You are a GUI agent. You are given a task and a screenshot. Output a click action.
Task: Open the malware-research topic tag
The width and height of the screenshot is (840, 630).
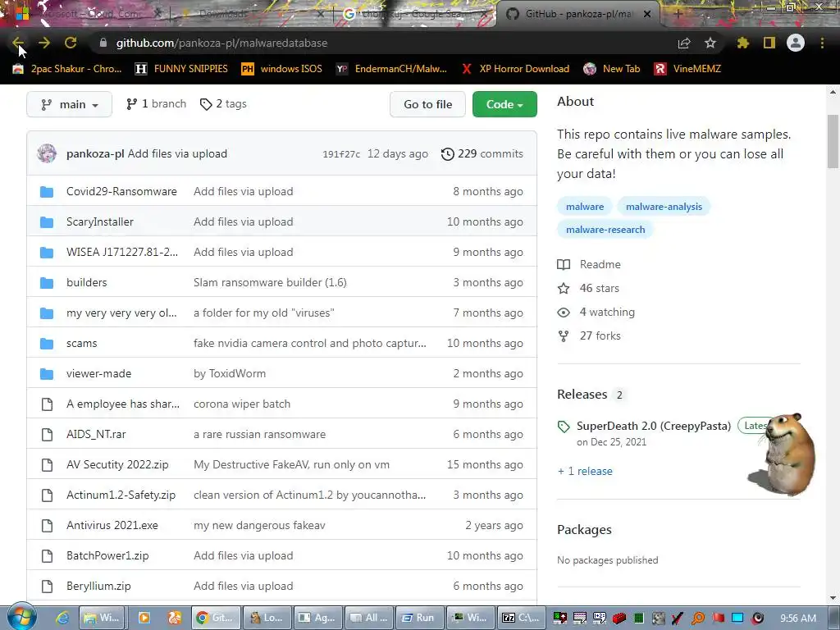[x=605, y=230]
